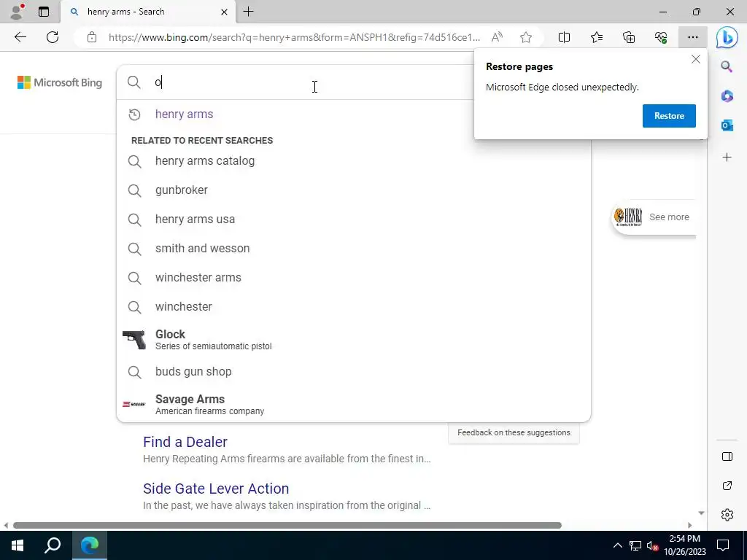Dismiss the Restore pages popup

click(x=695, y=59)
